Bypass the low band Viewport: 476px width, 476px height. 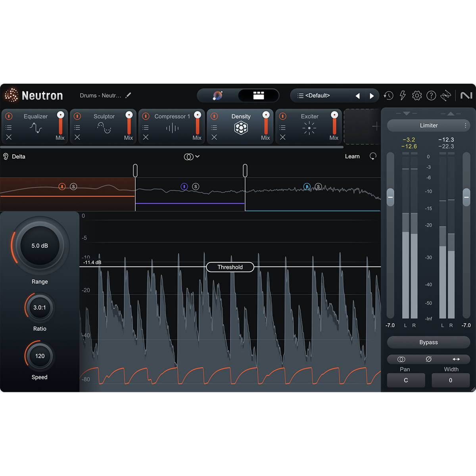pos(62,186)
